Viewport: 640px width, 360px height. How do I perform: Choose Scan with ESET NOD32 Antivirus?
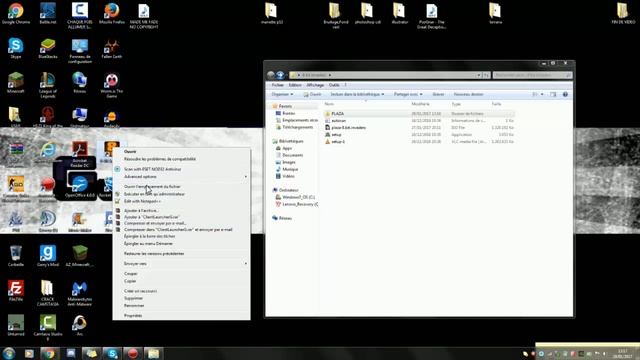(153, 169)
